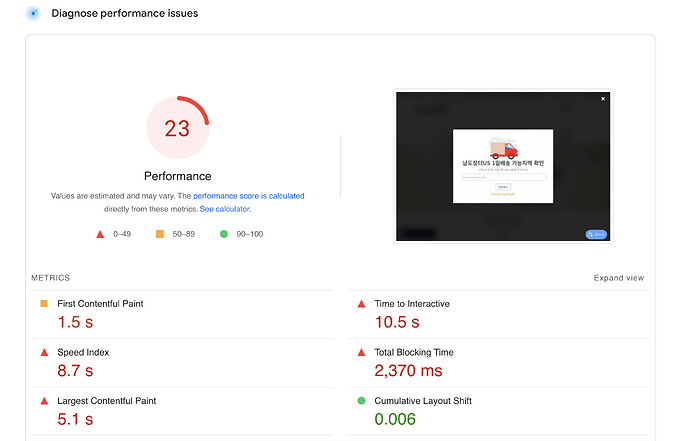Click the Diagnose performance issues blue icon

[x=32, y=14]
